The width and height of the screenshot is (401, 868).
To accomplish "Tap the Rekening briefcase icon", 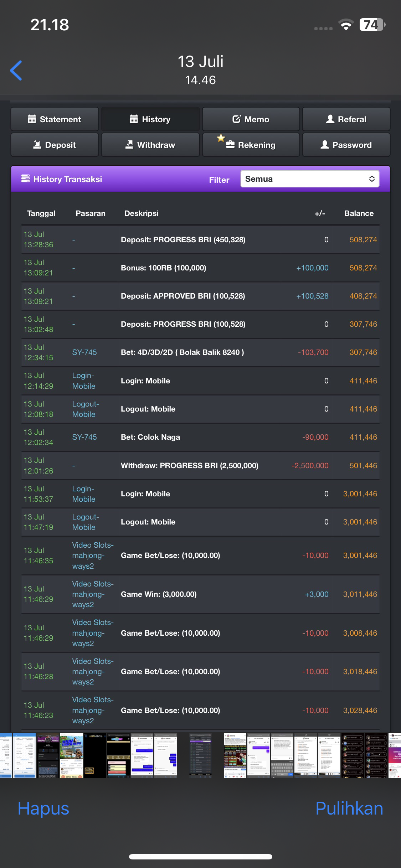I will tap(230, 145).
